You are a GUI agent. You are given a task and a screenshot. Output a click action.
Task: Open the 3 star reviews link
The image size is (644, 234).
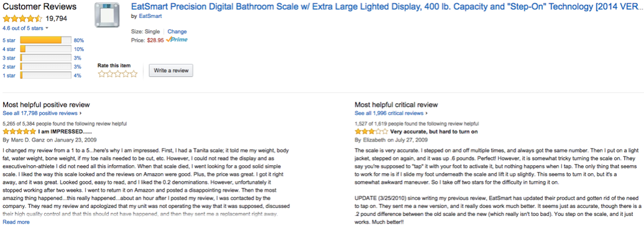[x=9, y=58]
